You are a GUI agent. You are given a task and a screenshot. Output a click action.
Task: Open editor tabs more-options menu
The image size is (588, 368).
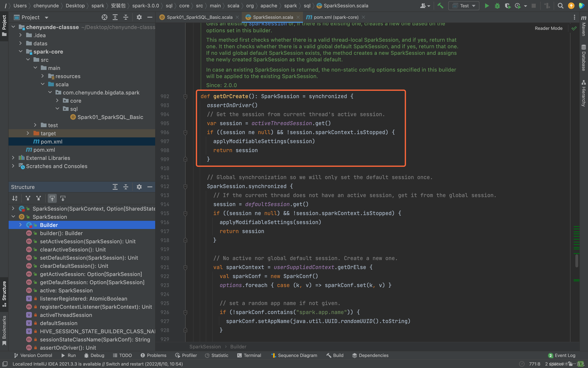(x=574, y=17)
